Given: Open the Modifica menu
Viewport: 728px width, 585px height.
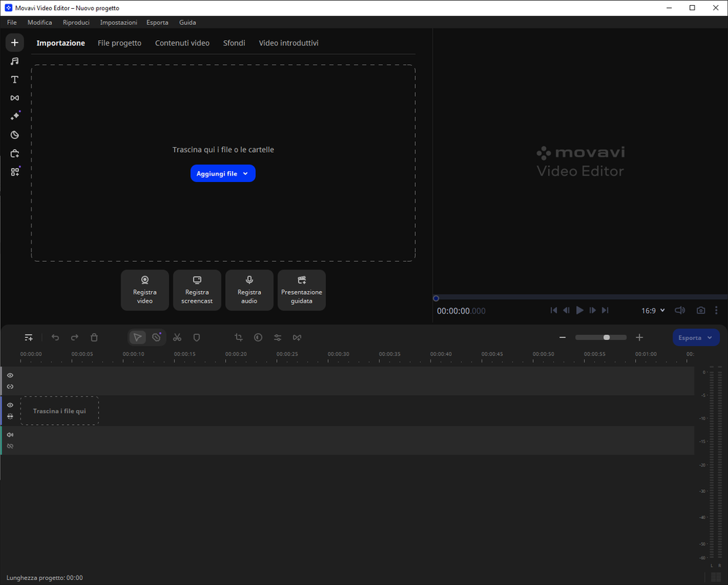Looking at the screenshot, I should click(x=39, y=23).
